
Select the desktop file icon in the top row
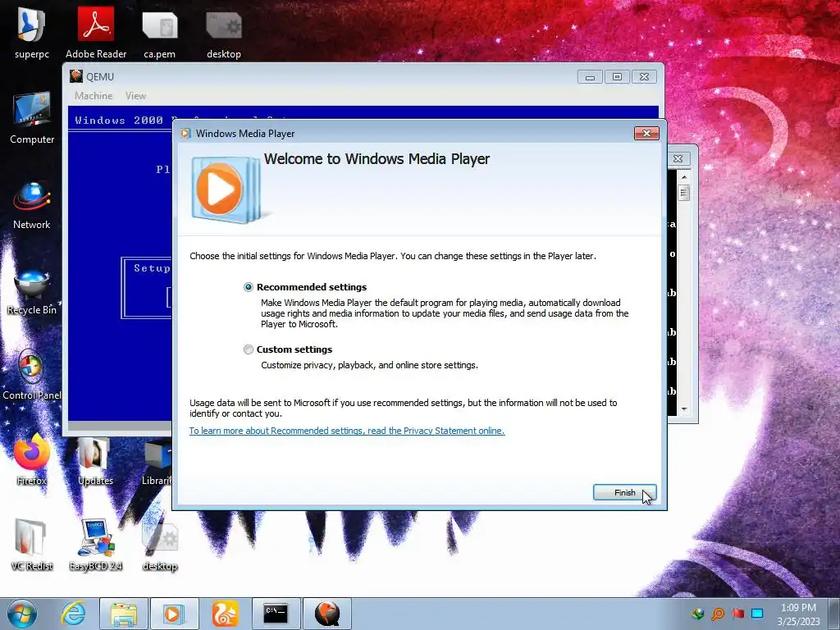click(x=224, y=33)
